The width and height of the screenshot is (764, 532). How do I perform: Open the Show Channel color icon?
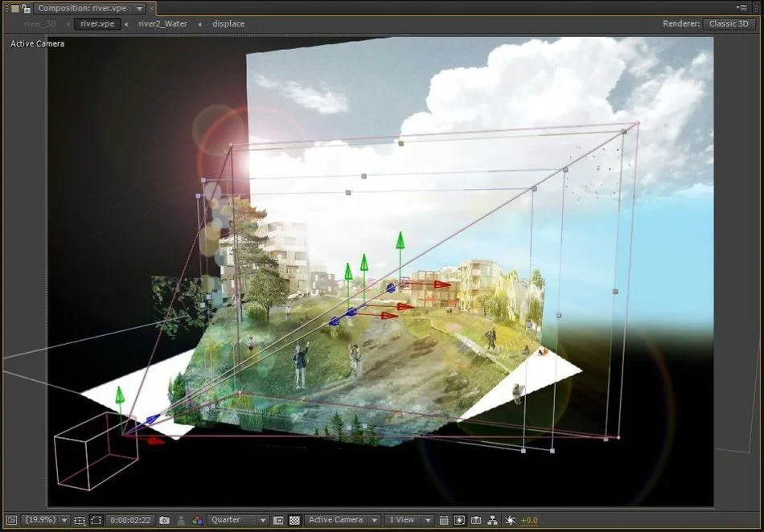click(197, 520)
